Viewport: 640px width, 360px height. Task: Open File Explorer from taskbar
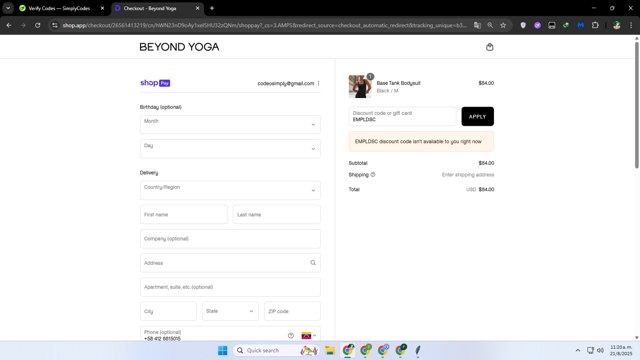click(x=330, y=350)
